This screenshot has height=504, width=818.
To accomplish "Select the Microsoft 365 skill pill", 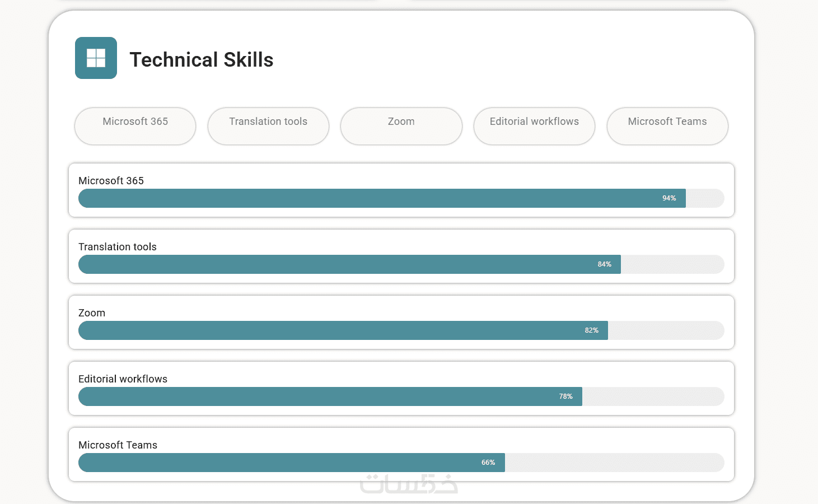I will click(135, 126).
